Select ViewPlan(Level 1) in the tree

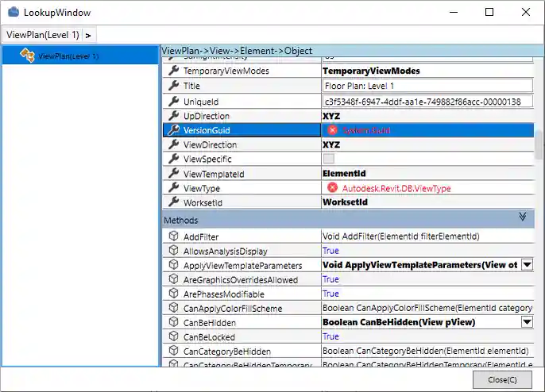68,56
